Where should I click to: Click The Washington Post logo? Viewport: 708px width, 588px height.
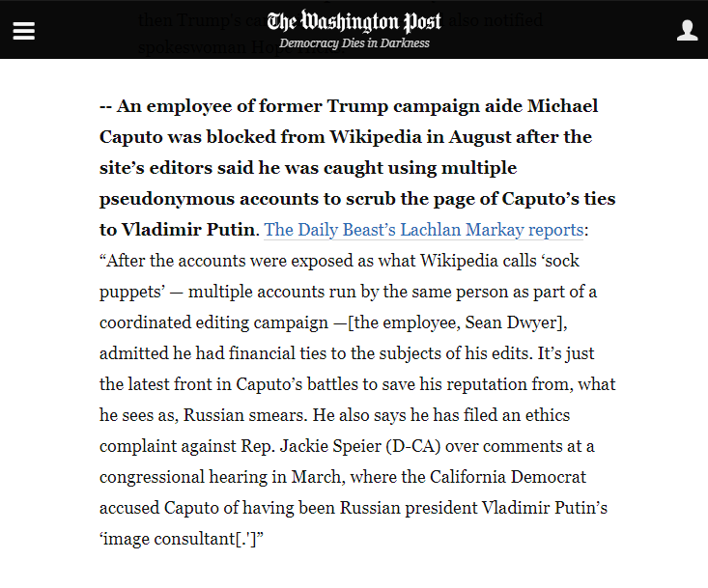[x=354, y=21]
